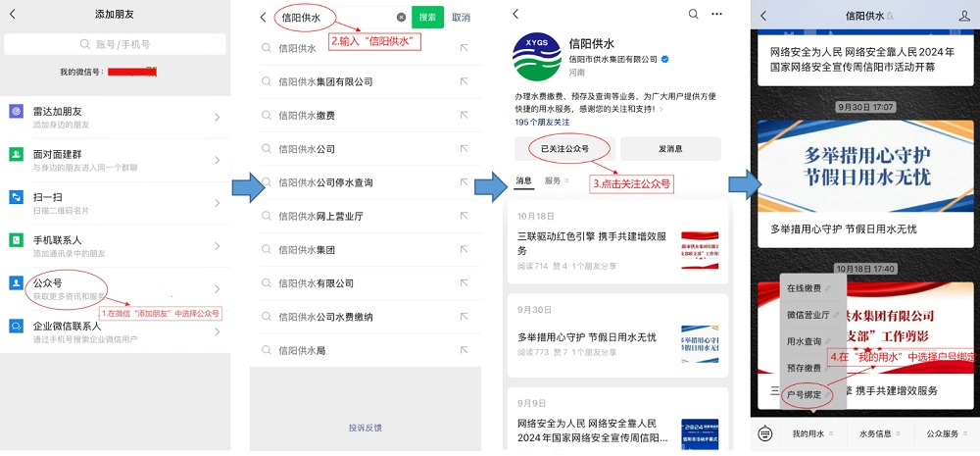Click the 发消息 button
The image size is (980, 456).
click(x=670, y=149)
